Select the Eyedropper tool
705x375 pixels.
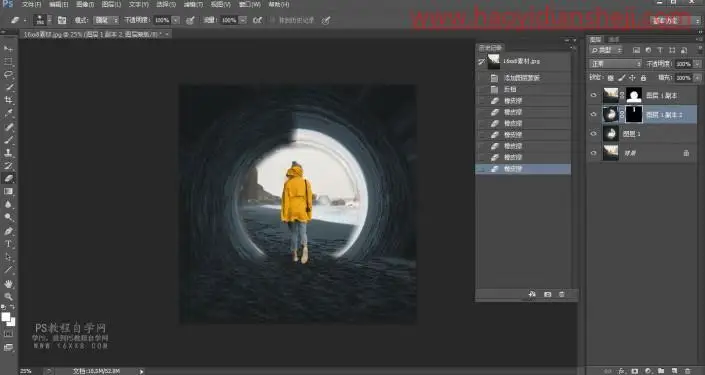(x=8, y=113)
